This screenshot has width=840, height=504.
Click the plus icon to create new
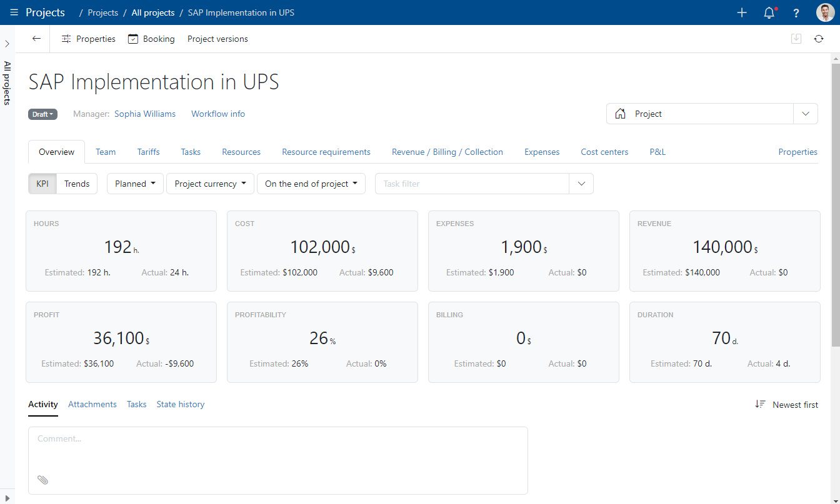[x=742, y=12]
